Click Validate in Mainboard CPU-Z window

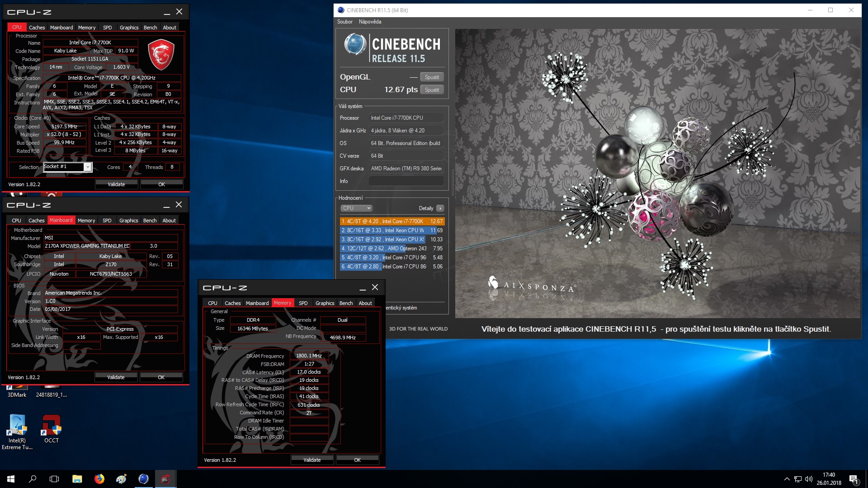pos(116,377)
